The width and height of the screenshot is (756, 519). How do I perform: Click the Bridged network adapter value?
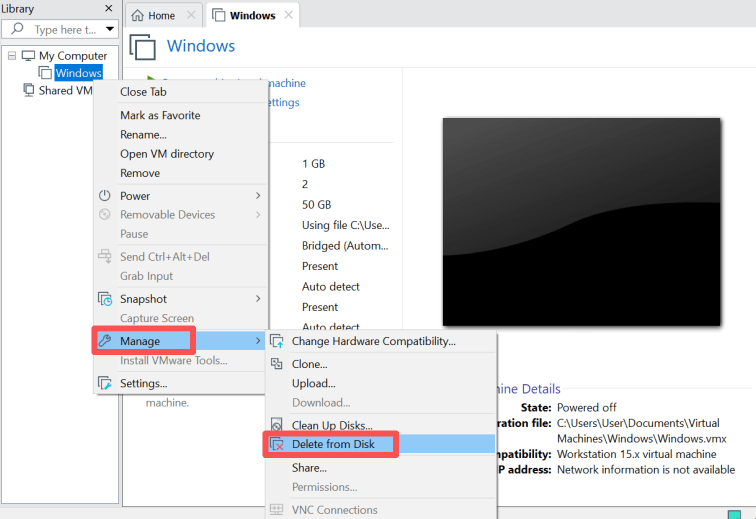[345, 246]
